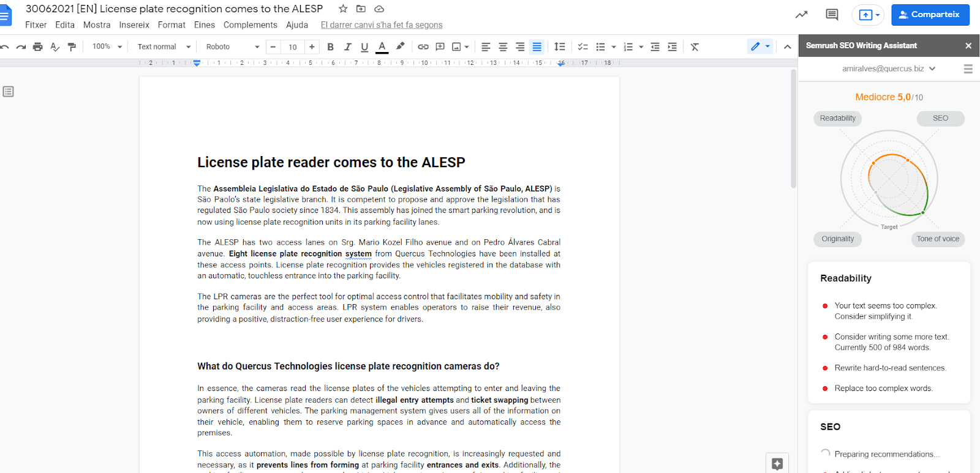Insert a link
Viewport: 980px width, 473px height.
(423, 47)
